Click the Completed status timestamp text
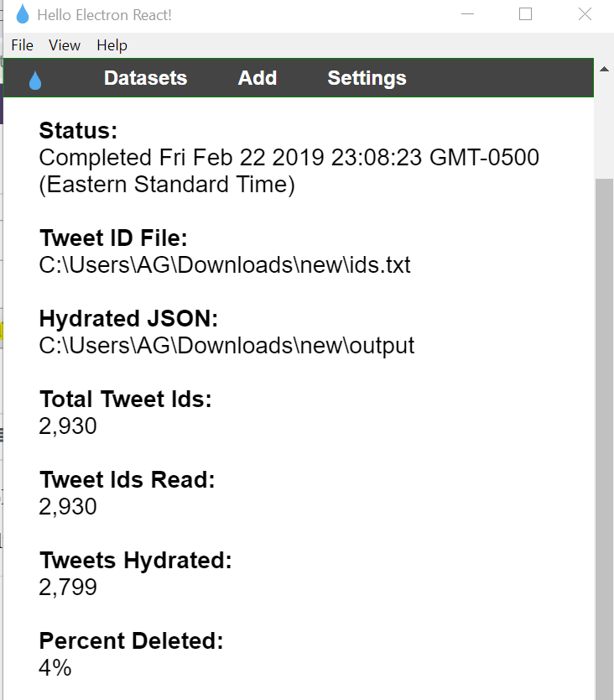Screen dimensions: 614x700 pyautogui.click(x=289, y=158)
